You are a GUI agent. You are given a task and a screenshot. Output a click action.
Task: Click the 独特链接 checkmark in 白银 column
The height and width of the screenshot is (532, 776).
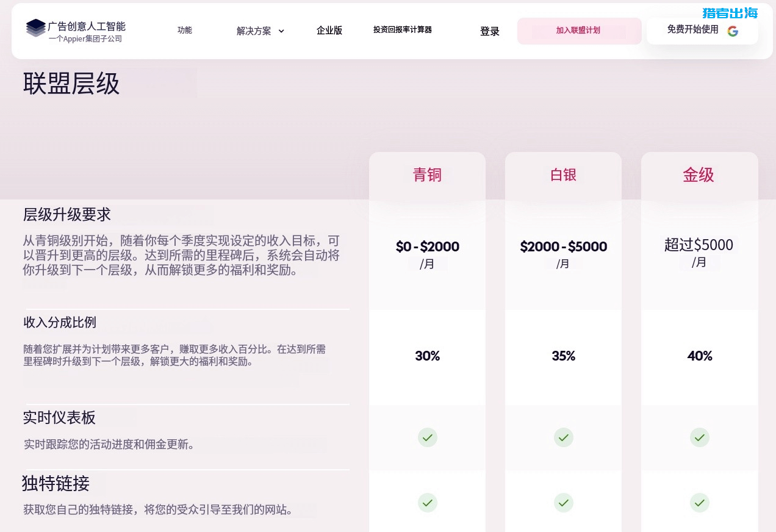tap(564, 503)
